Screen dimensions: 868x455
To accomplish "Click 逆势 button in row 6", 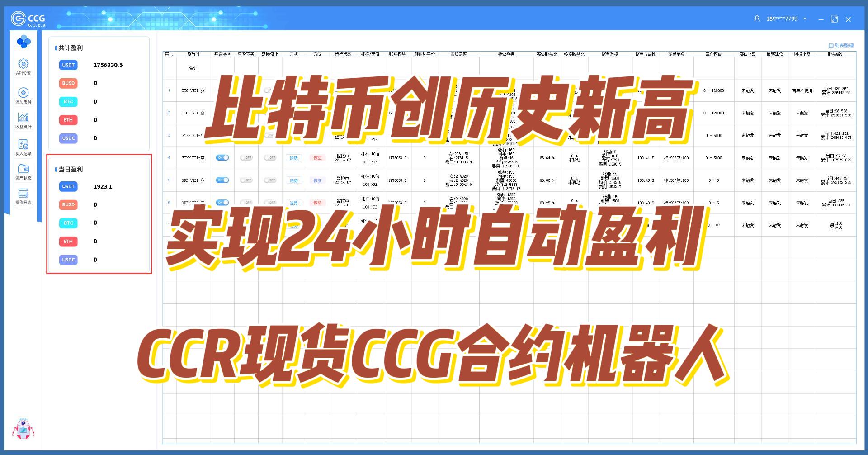I will pos(294,203).
